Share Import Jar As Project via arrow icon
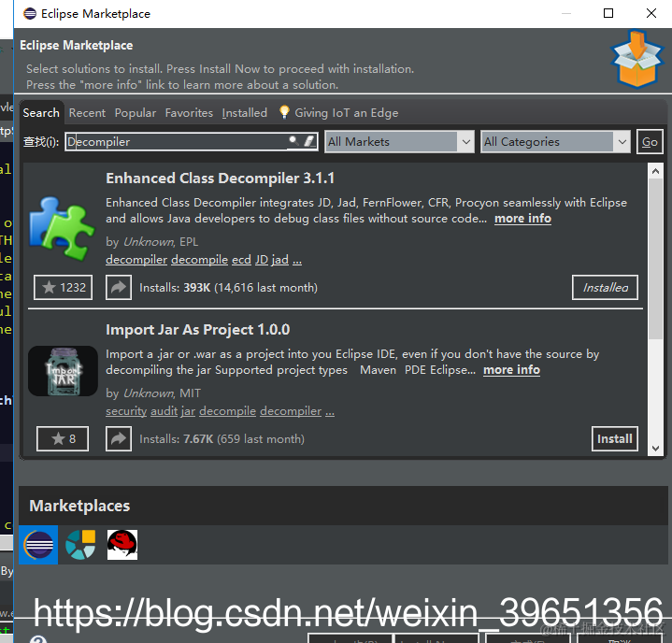Viewport: 672px width, 643px height. [119, 438]
